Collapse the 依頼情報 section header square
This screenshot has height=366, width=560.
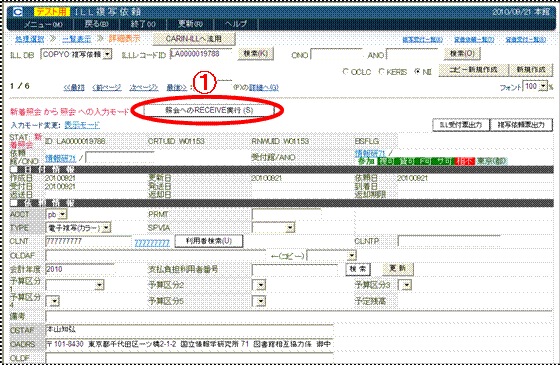coord(14,203)
